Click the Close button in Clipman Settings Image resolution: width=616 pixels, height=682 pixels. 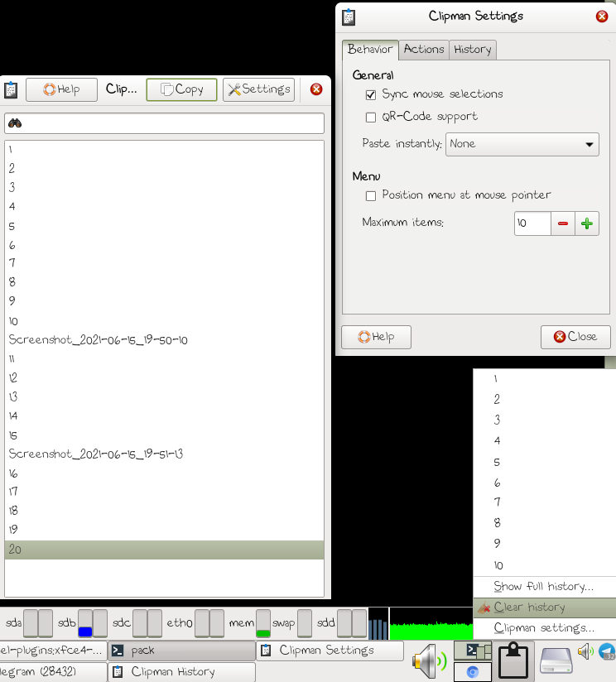(575, 337)
